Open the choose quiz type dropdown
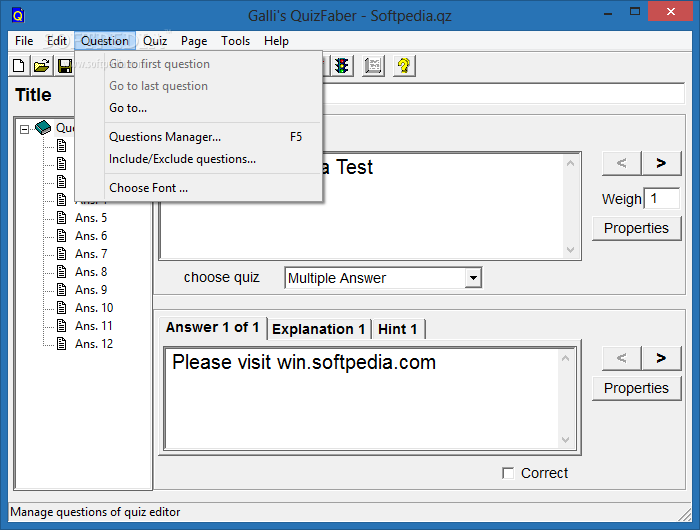 (473, 278)
